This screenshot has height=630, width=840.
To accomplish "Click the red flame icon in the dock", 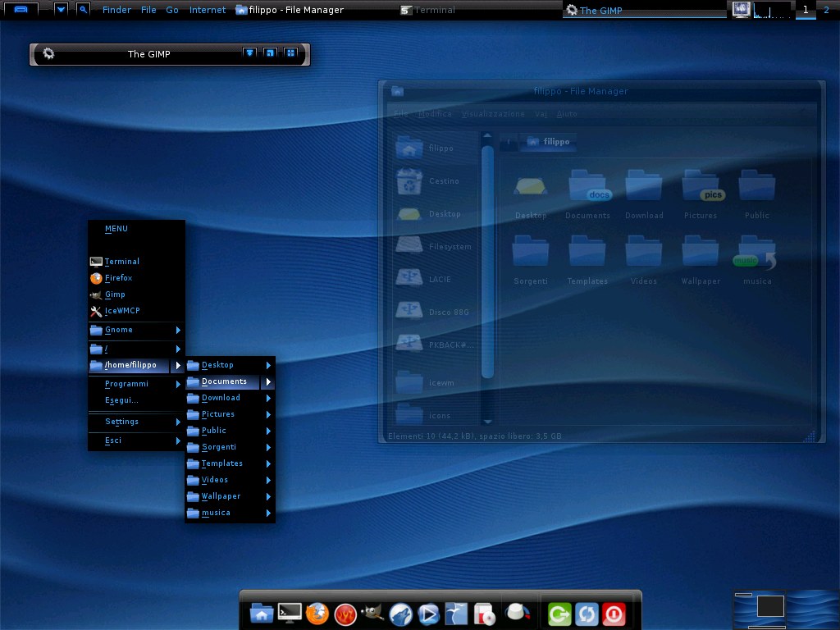I will (345, 614).
